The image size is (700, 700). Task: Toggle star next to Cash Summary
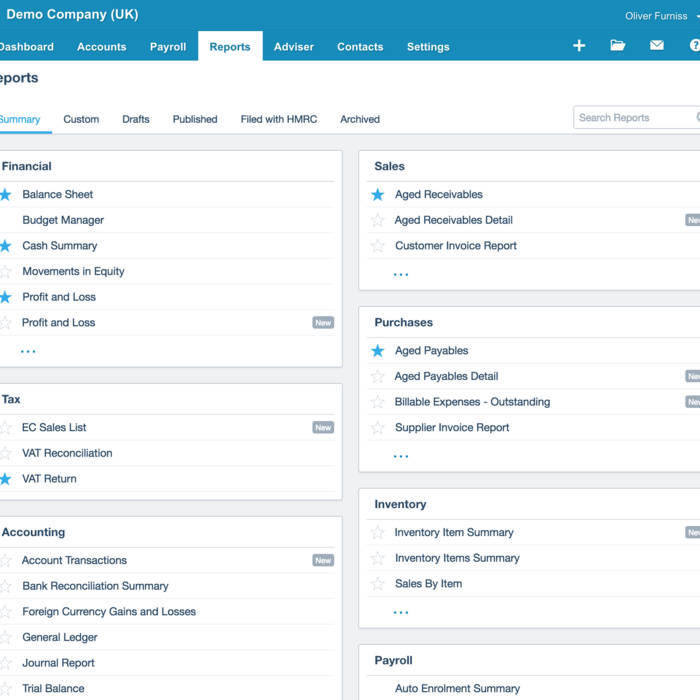(x=6, y=246)
